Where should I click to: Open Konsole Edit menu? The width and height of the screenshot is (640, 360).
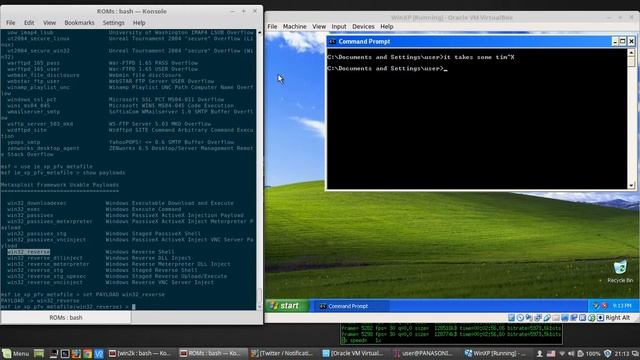[x=29, y=22]
